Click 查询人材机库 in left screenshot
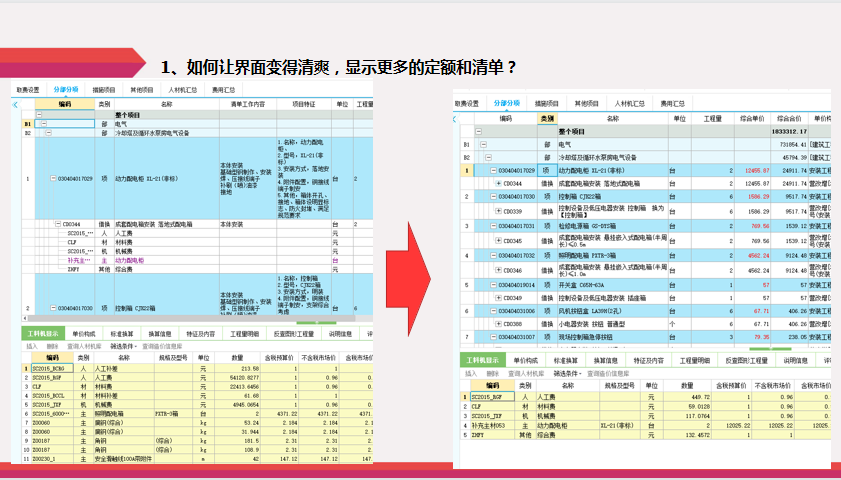The image size is (841, 480). [x=84, y=346]
